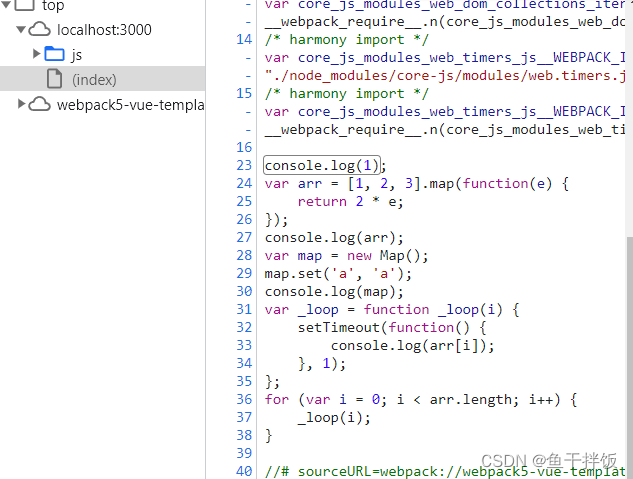
Task: Set breakpoint on line 37
Action: pyautogui.click(x=244, y=417)
